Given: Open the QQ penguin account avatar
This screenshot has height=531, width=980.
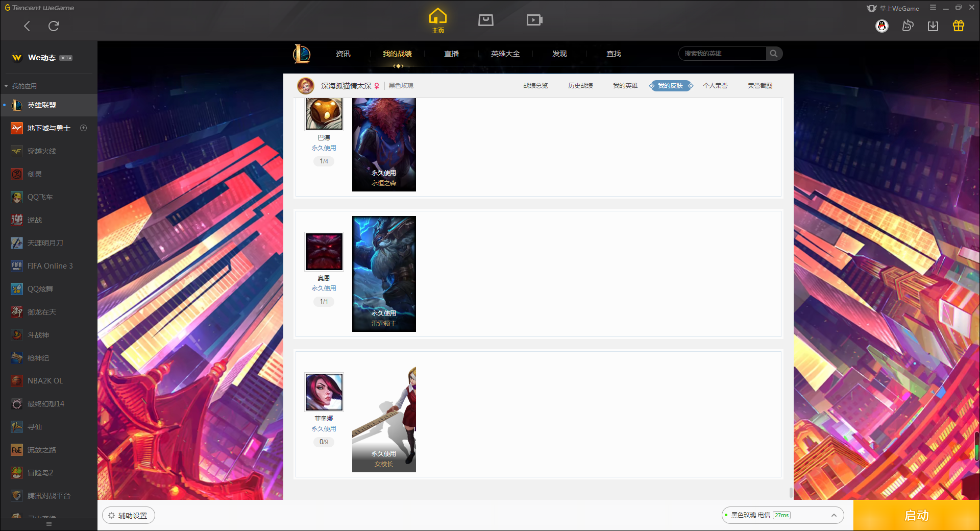Looking at the screenshot, I should pyautogui.click(x=882, y=26).
